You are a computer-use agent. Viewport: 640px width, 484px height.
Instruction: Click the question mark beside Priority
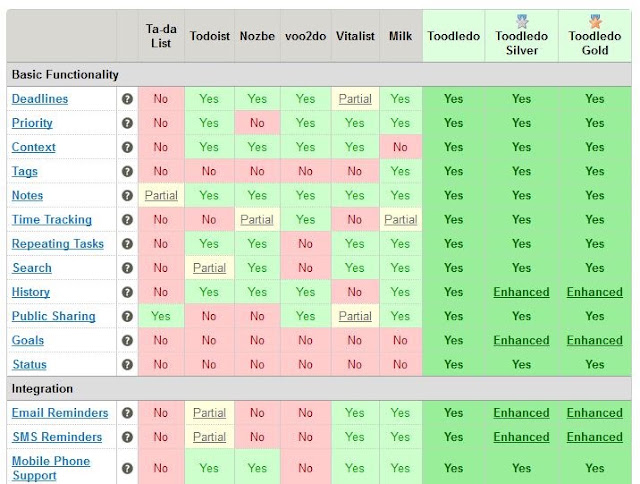(127, 123)
